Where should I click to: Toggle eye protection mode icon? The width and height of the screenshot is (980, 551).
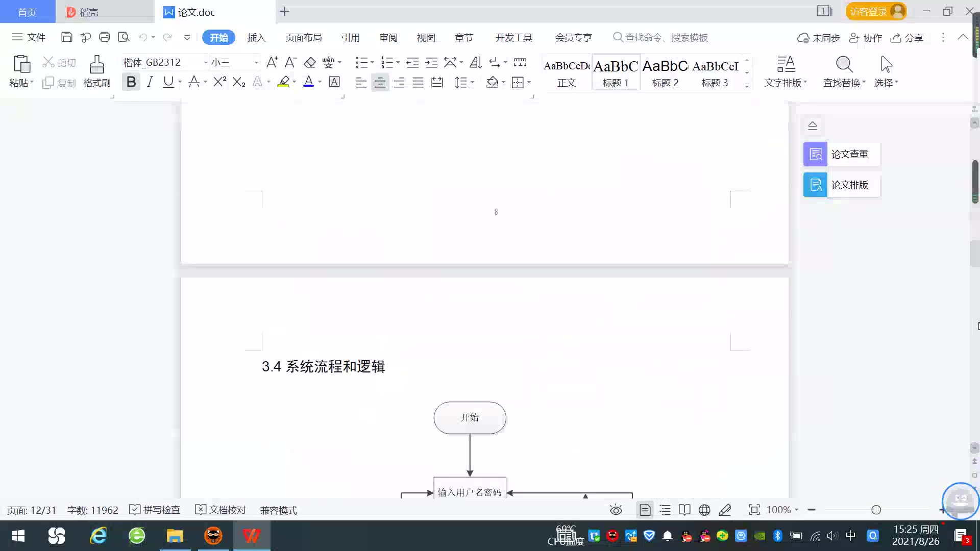point(616,510)
